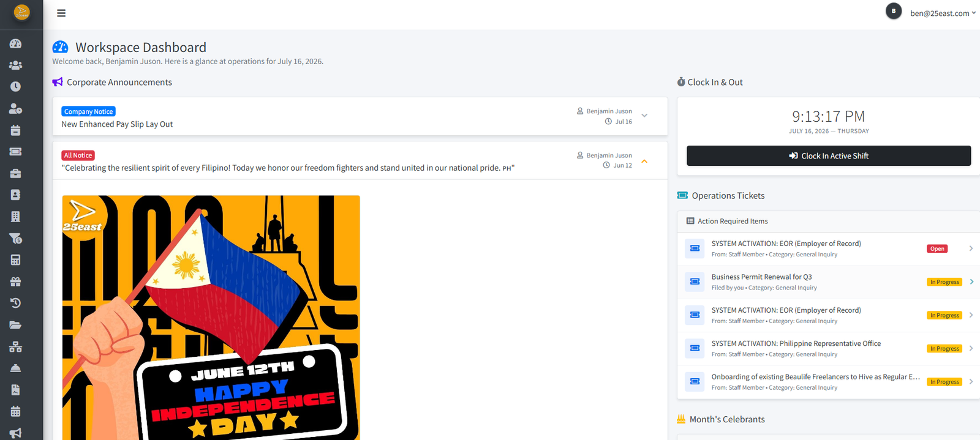Open the gift box sidebar icon
The height and width of the screenshot is (440, 980).
[x=16, y=282]
